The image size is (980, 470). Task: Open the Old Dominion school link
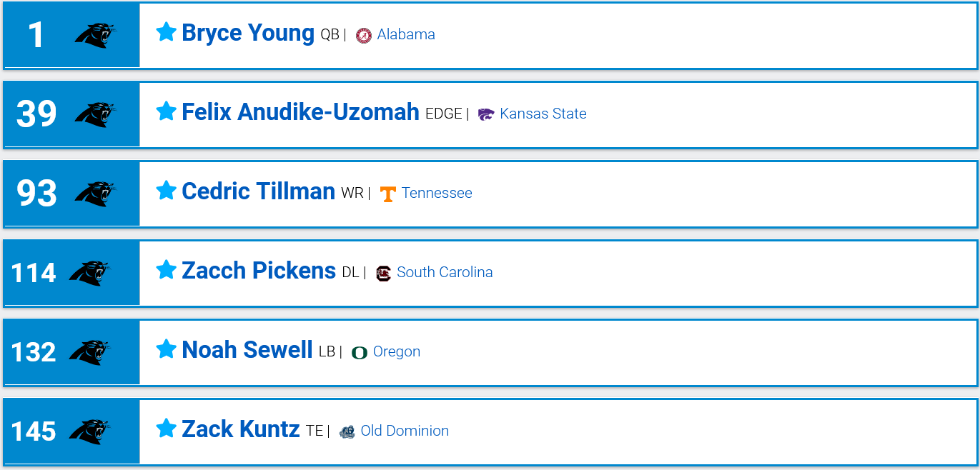405,431
